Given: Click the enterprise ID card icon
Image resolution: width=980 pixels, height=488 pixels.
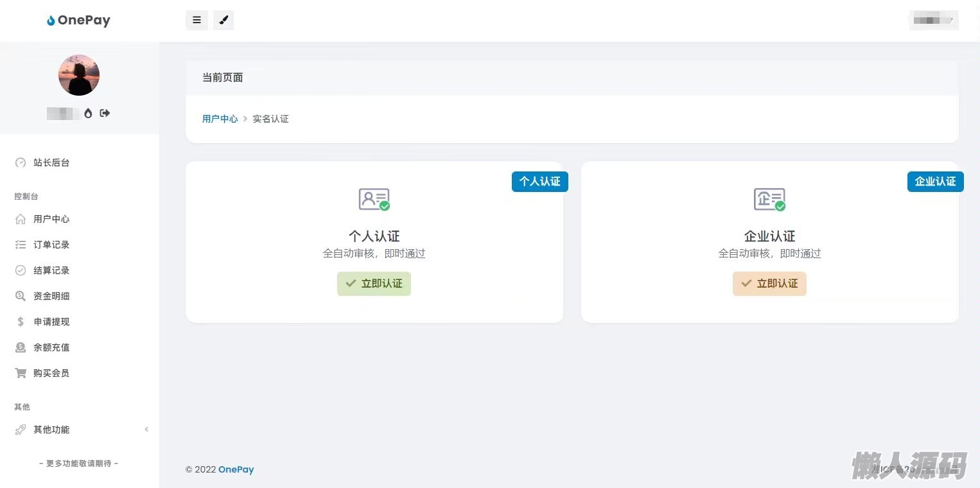Looking at the screenshot, I should (770, 199).
